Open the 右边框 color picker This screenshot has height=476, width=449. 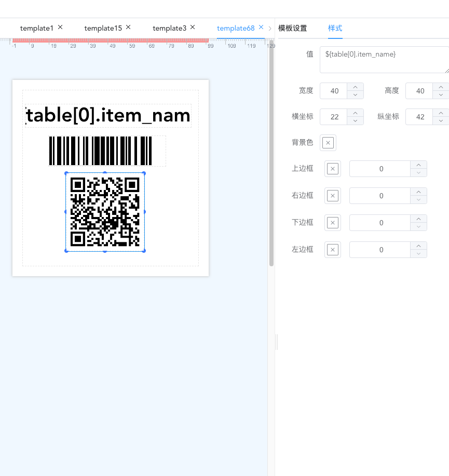tap(333, 196)
